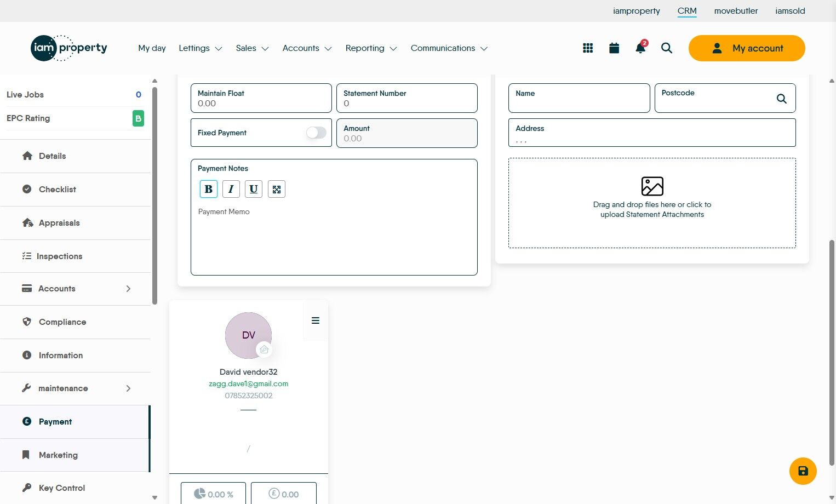The width and height of the screenshot is (836, 504).
Task: Open notifications bell icon
Action: click(x=640, y=48)
